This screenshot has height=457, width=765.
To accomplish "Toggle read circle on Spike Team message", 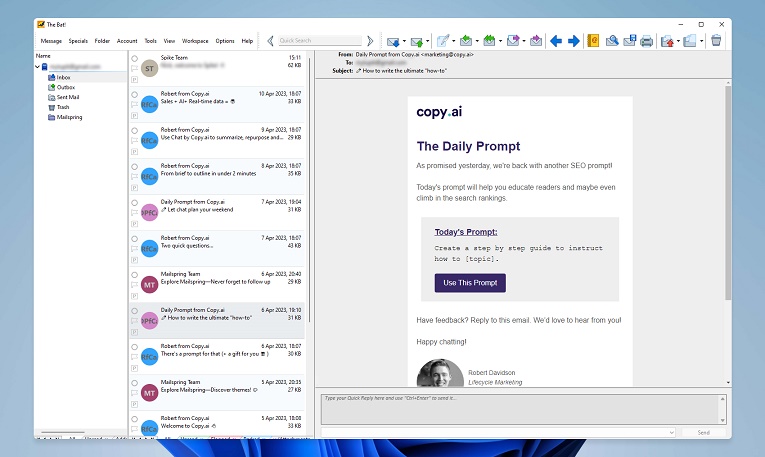I will (x=135, y=59).
